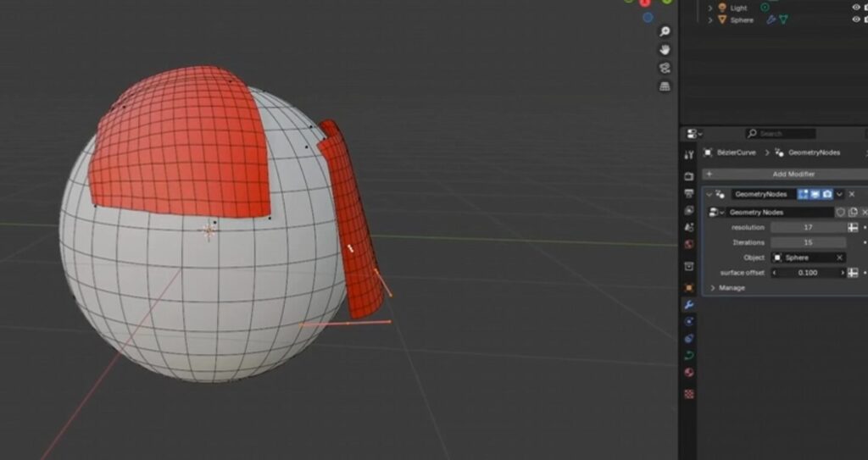Click the BézierCurve breadcrumb label

click(x=737, y=152)
